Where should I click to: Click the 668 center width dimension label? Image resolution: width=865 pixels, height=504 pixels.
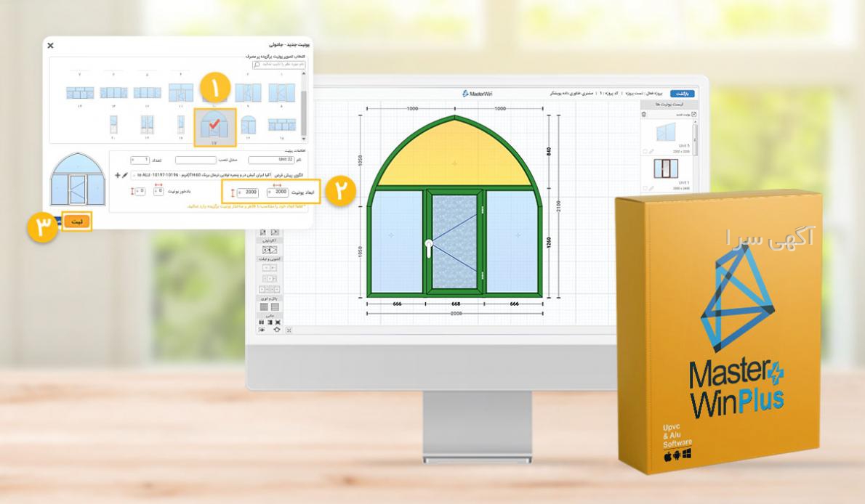click(456, 304)
